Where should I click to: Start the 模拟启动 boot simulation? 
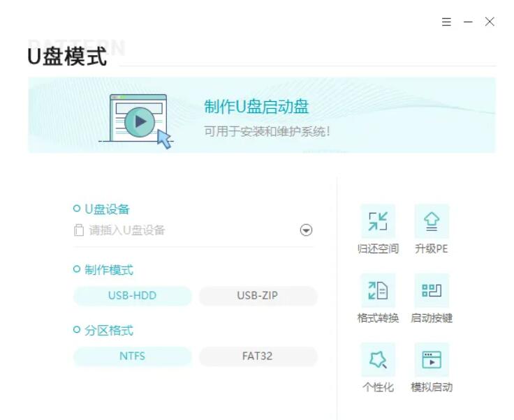click(x=432, y=360)
